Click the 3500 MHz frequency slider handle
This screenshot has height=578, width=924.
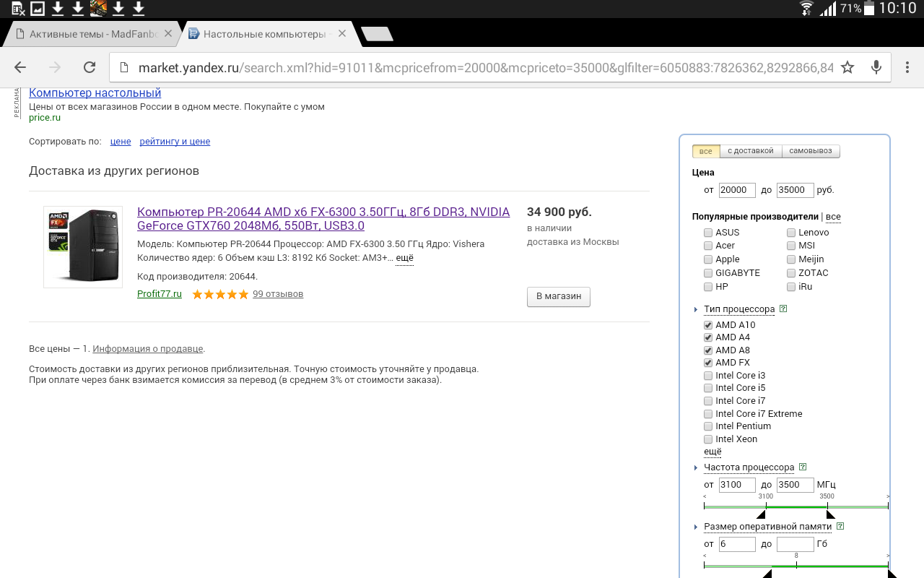829,514
